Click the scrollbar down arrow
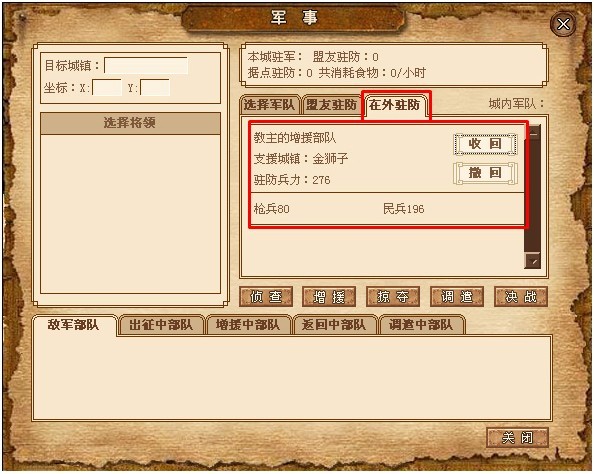Screen dimensions: 594x474 tap(532, 260)
